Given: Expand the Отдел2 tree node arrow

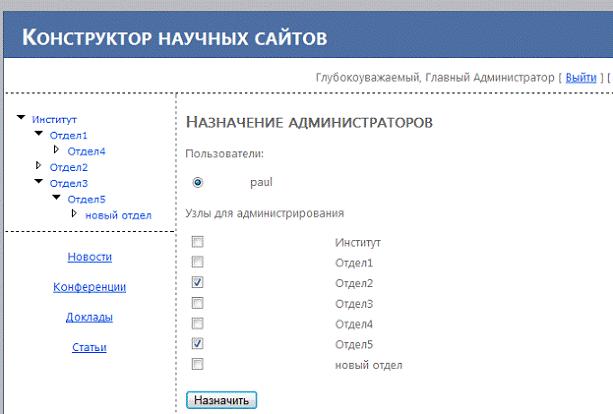Looking at the screenshot, I should pos(39,166).
